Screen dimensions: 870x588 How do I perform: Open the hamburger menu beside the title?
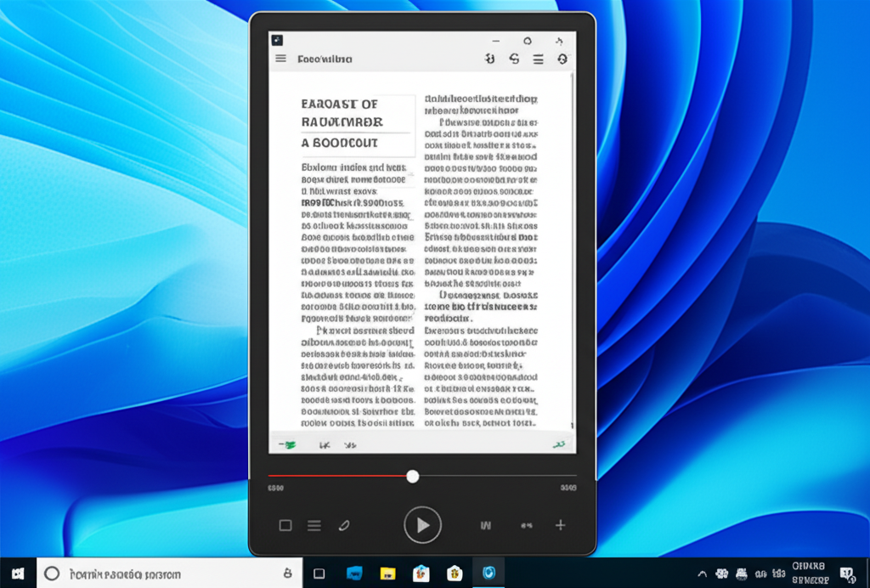click(280, 58)
